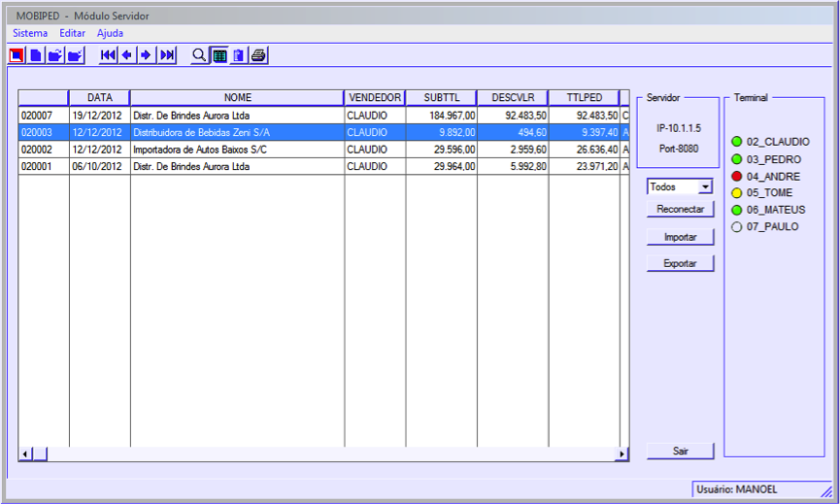
Task: Click Importadora de Autos Baixos S/C cell
Action: click(237, 150)
